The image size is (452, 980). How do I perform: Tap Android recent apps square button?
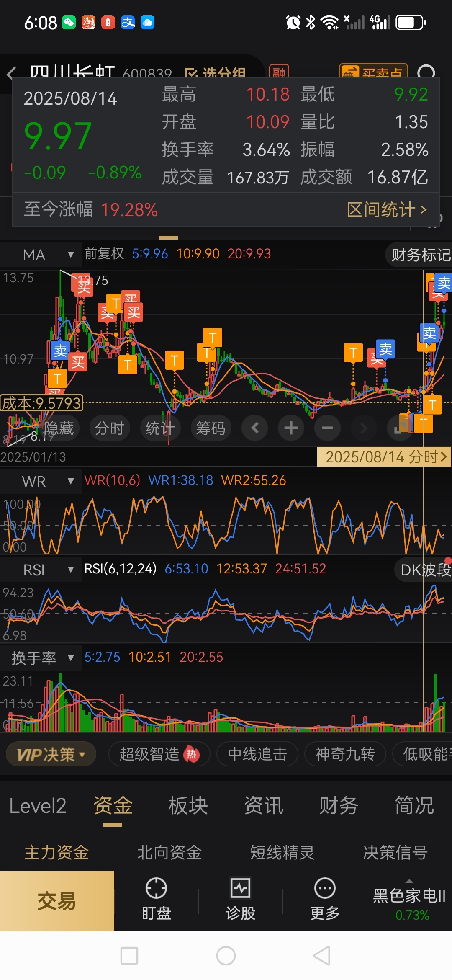point(129,956)
